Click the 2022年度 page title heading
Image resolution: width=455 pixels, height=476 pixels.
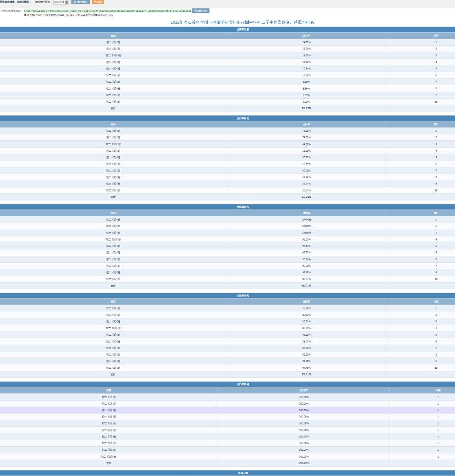pos(242,22)
